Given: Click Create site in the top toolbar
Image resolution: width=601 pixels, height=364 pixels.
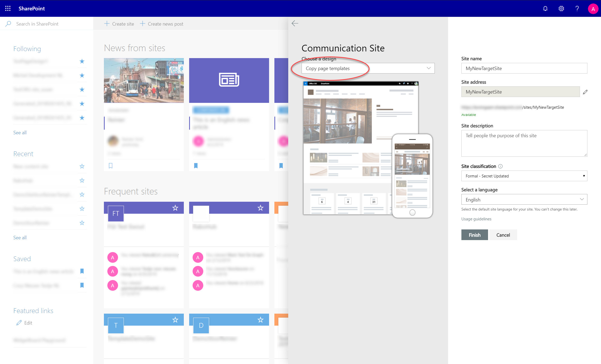Looking at the screenshot, I should coord(119,24).
